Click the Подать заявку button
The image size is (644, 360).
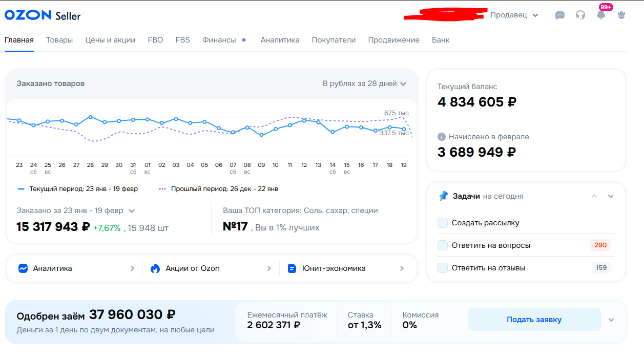point(534,320)
